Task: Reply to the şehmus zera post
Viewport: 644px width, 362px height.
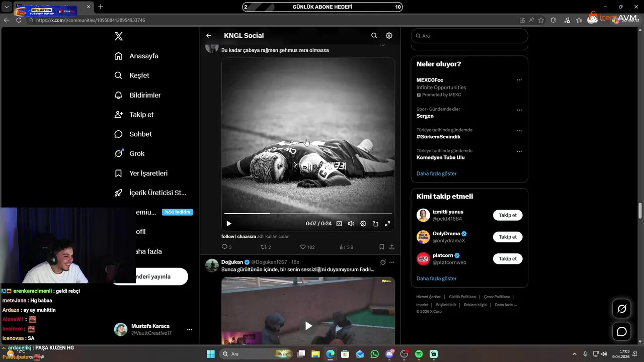Action: pos(226,247)
